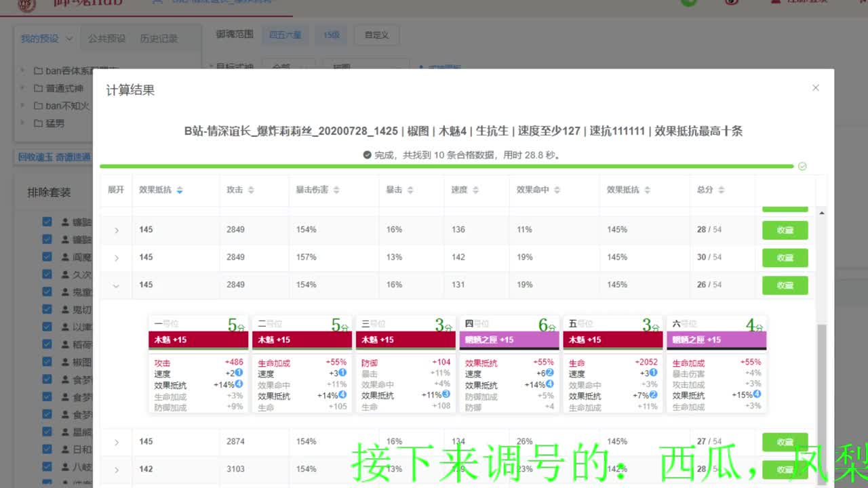Click folder icon of 普通式神
The height and width of the screenshot is (488, 868).
(38, 88)
